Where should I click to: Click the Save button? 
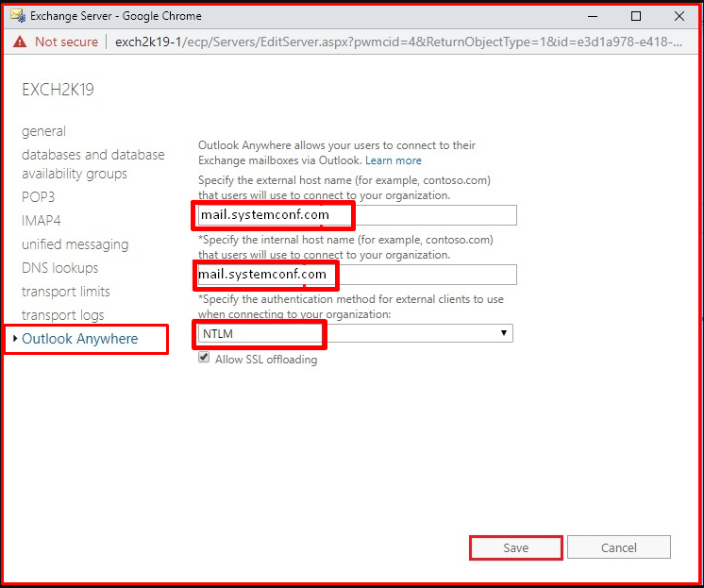tap(516, 547)
